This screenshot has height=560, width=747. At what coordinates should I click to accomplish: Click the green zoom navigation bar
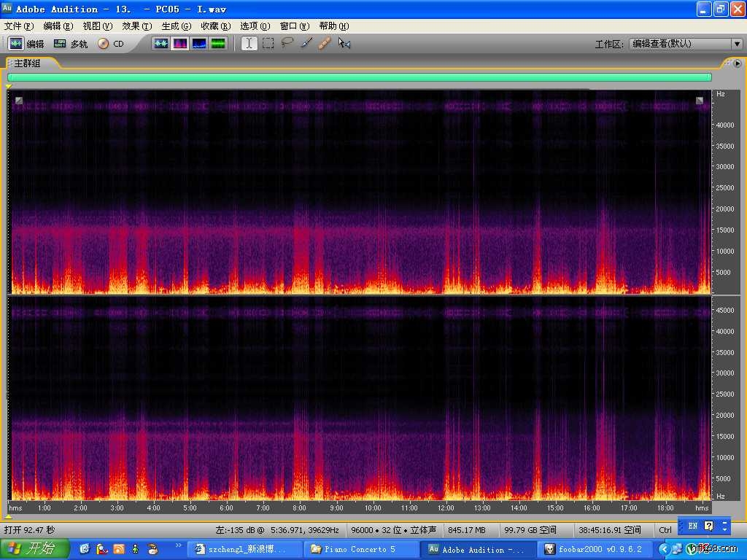pyautogui.click(x=359, y=77)
